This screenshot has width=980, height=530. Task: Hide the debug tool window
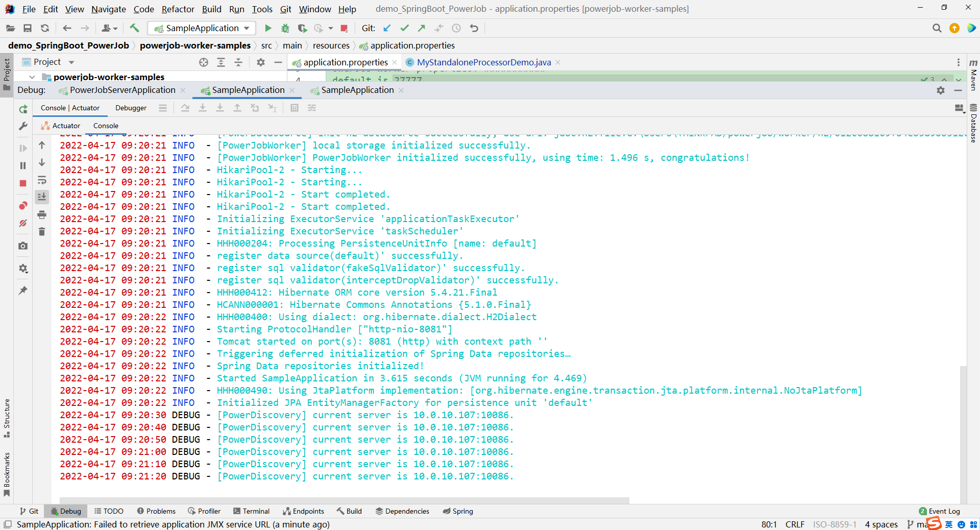click(x=958, y=90)
